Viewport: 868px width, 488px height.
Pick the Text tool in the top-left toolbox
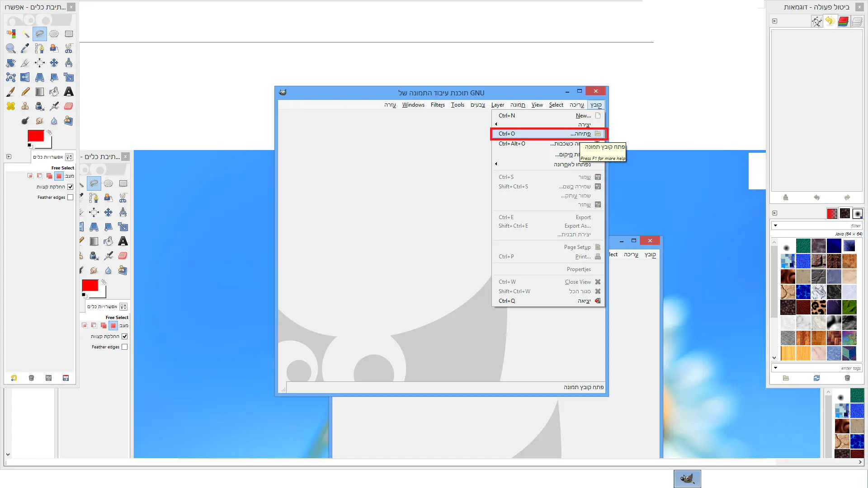click(x=69, y=92)
